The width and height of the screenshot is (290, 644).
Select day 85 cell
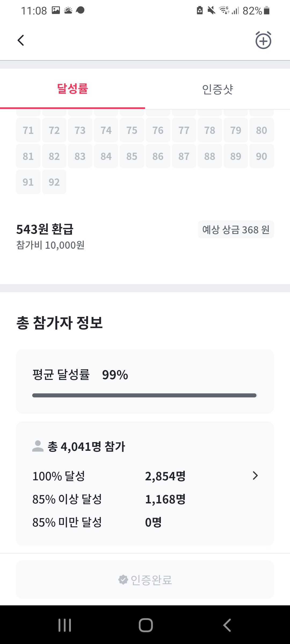(132, 156)
